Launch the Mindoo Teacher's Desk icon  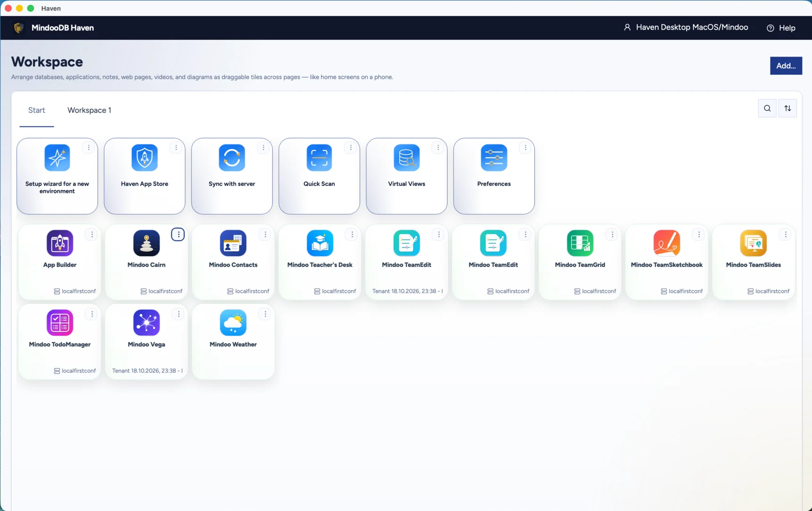tap(320, 243)
